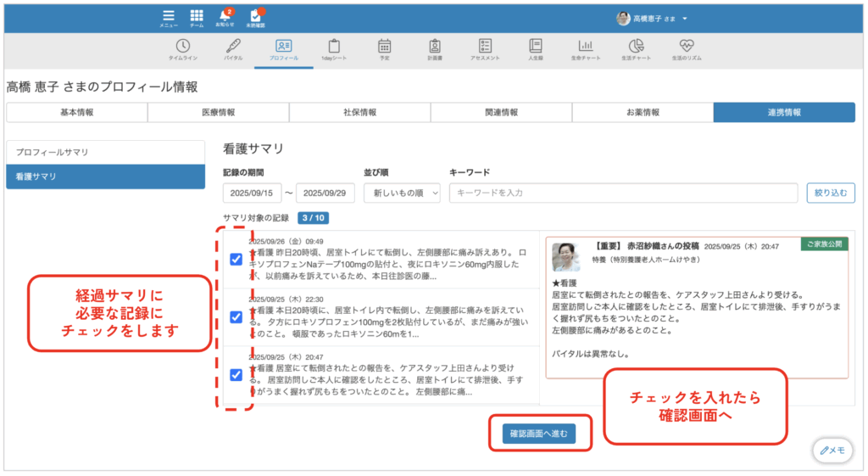Click the キーワード search input field
This screenshot has height=476, width=868.
(623, 193)
